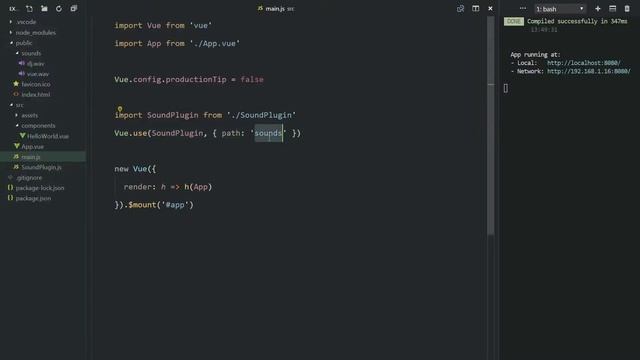
Task: Refresh the Explorer file tree
Action: pos(59,9)
